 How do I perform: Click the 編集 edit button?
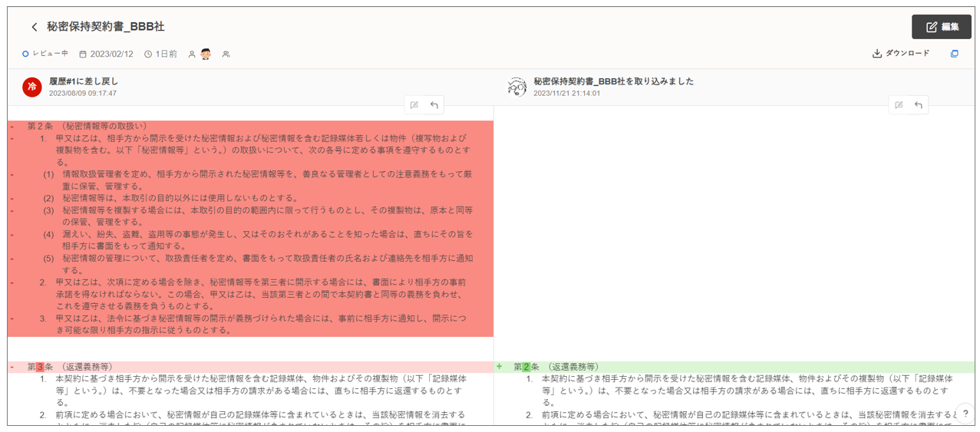click(x=941, y=27)
